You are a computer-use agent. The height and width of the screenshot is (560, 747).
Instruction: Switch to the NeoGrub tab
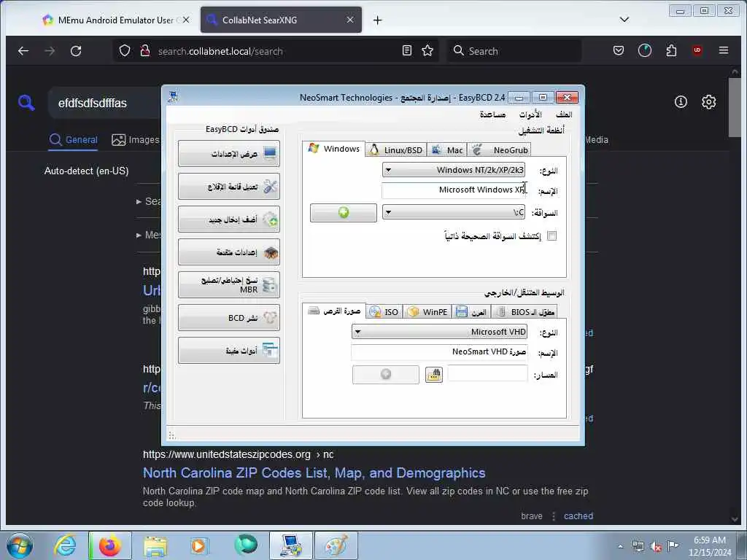pyautogui.click(x=499, y=150)
